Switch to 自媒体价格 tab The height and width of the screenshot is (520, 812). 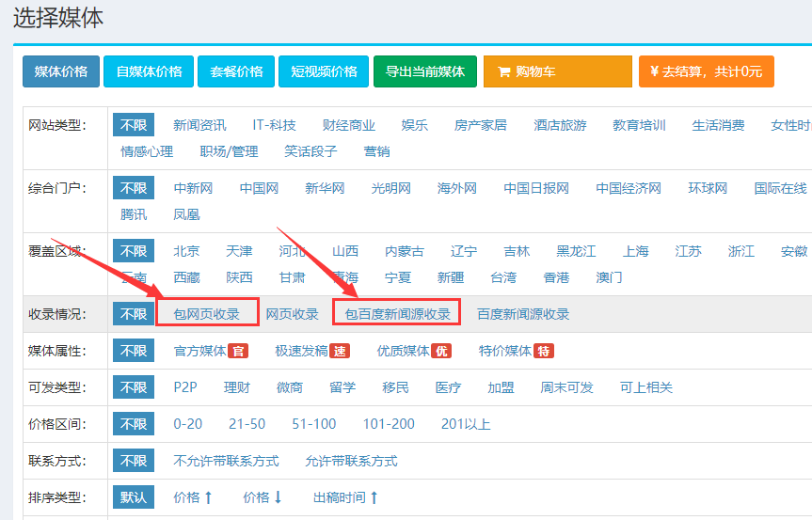click(x=149, y=71)
